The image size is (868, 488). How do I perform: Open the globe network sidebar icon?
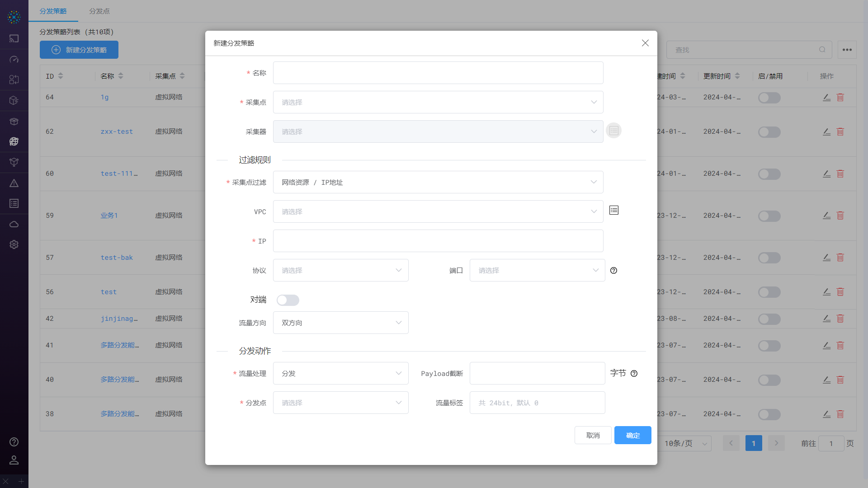pyautogui.click(x=14, y=141)
